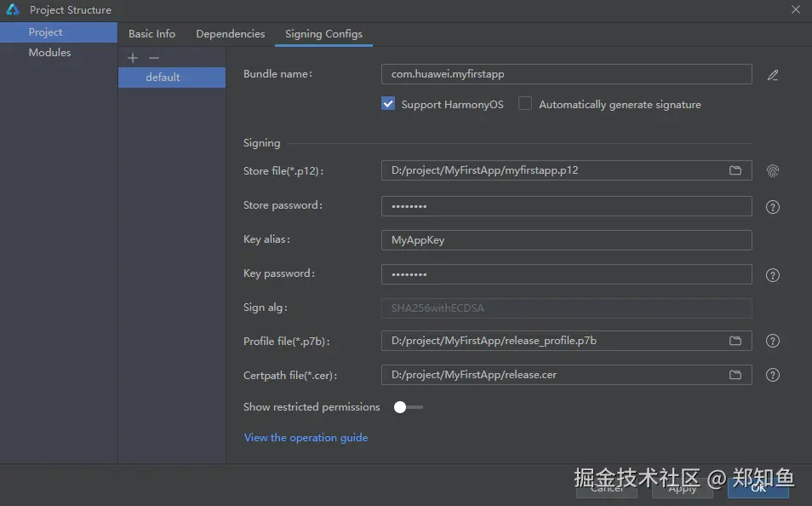
Task: Close the Project Structure dialog
Action: coord(796,9)
